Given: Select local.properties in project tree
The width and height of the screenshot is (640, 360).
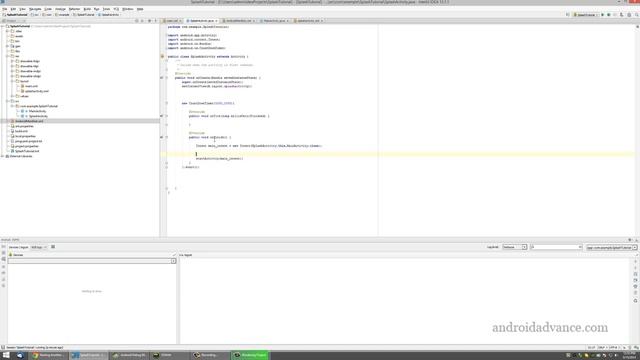Looking at the screenshot, I should [x=25, y=136].
